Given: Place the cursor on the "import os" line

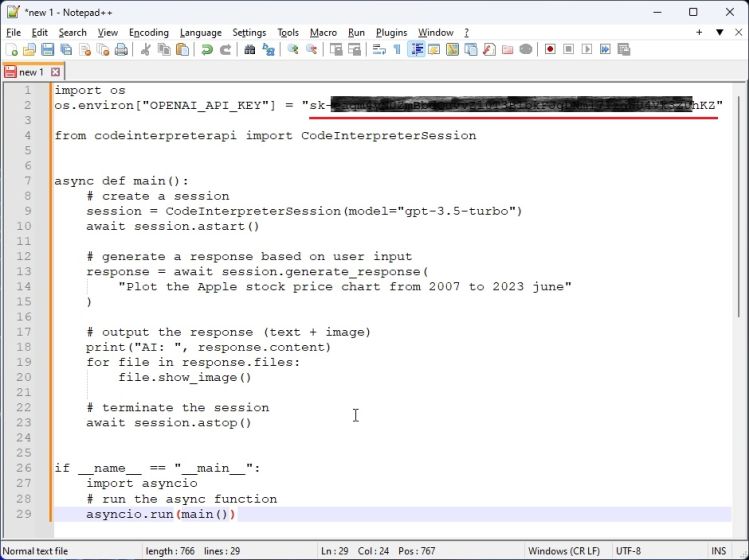Looking at the screenshot, I should (90, 90).
